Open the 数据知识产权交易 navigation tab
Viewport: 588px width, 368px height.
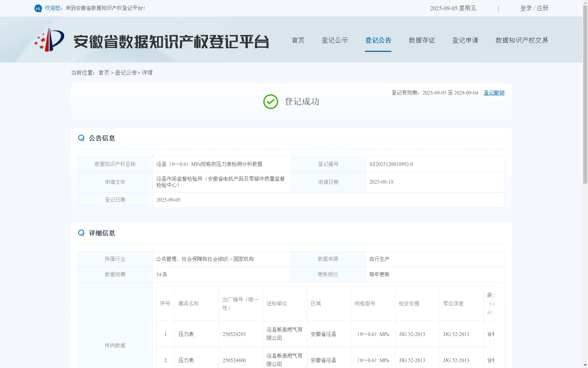click(522, 40)
